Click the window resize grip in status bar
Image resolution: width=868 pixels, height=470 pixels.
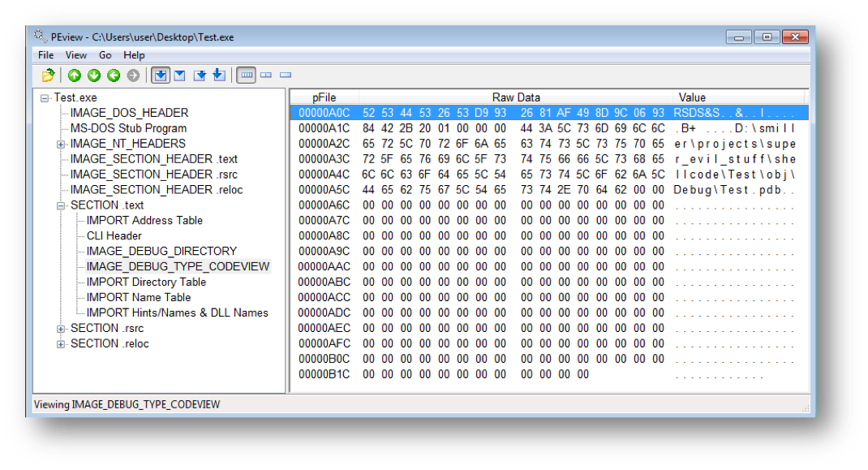point(805,407)
